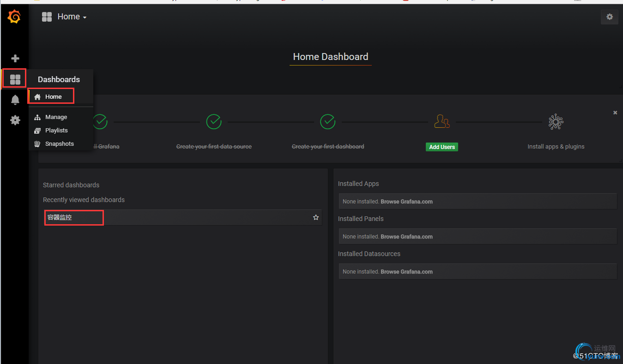Click the green Add Users button
The width and height of the screenshot is (623, 364).
click(442, 147)
